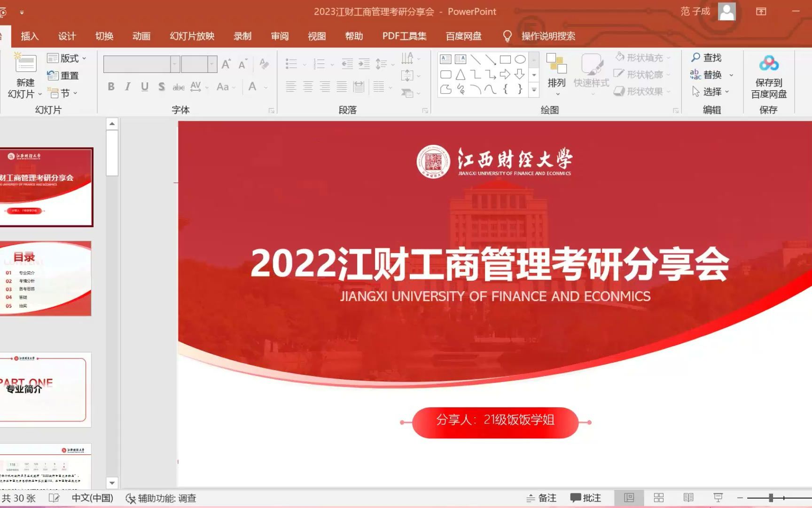Screen dimensions: 812x508
Task: Expand the shapes gallery more button
Action: tap(534, 89)
